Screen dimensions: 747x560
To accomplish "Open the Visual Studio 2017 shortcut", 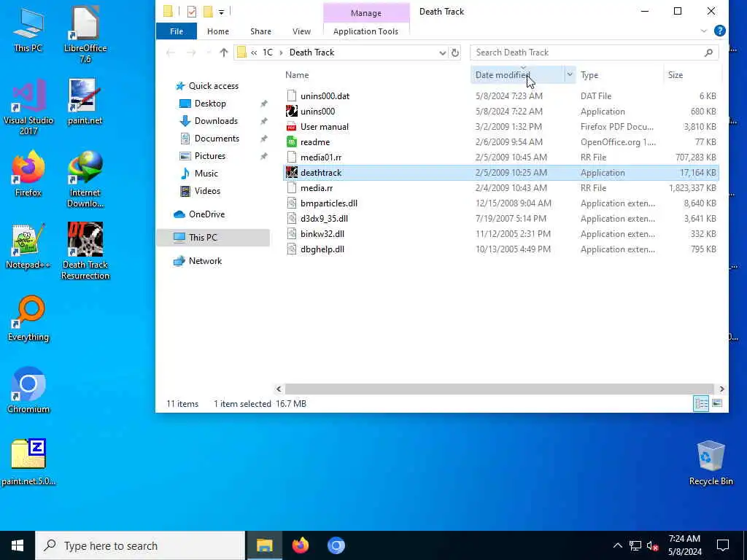I will tap(28, 107).
